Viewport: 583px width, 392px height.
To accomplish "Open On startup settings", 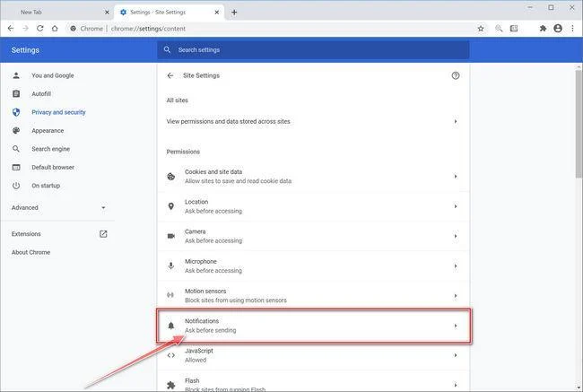I will tap(46, 186).
